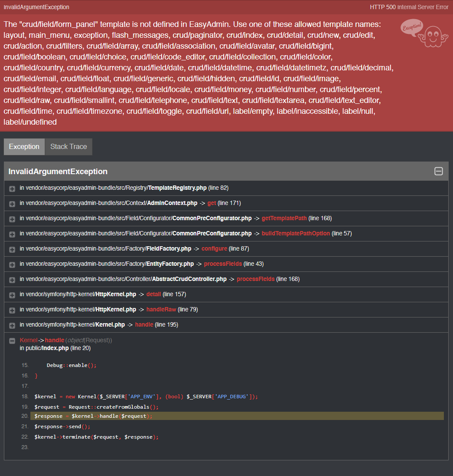This screenshot has height=476, width=453.
Task: Click the ghost Exception mascot image
Action: point(424,34)
